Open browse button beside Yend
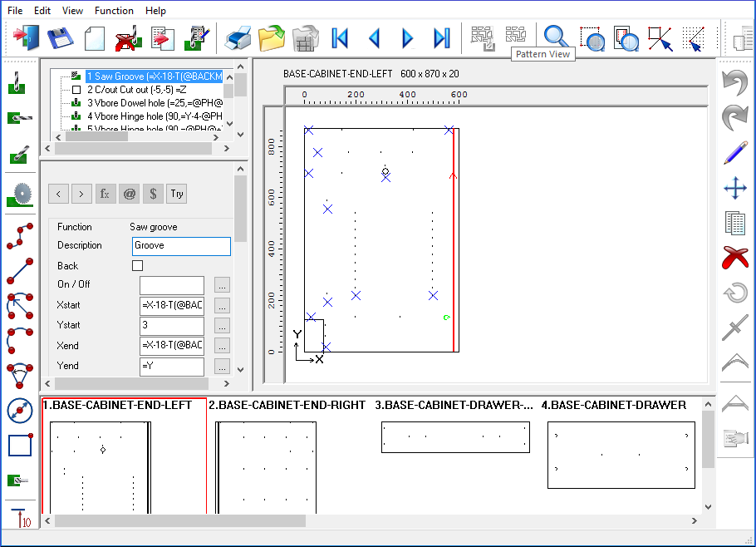The width and height of the screenshot is (756, 547). pyautogui.click(x=222, y=366)
